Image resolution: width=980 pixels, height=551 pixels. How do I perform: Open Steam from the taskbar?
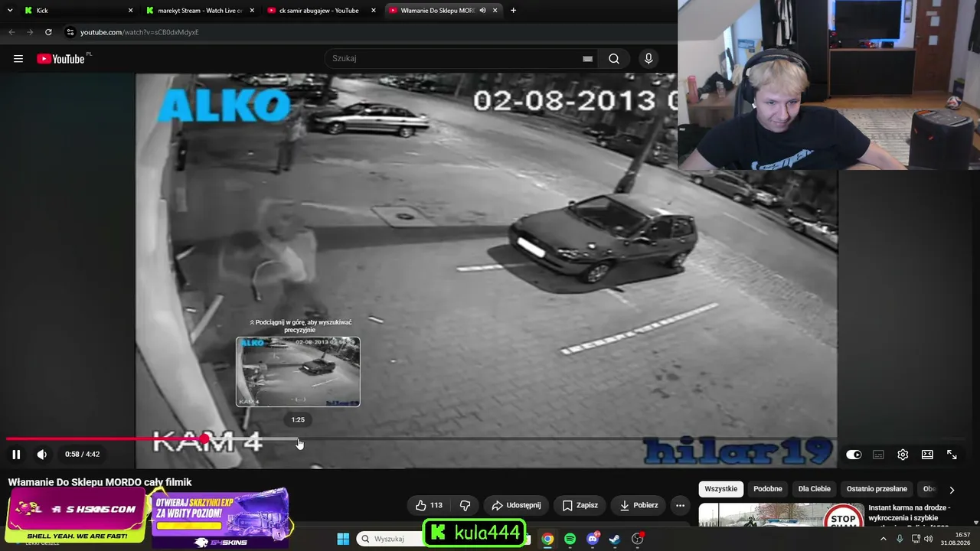[615, 539]
